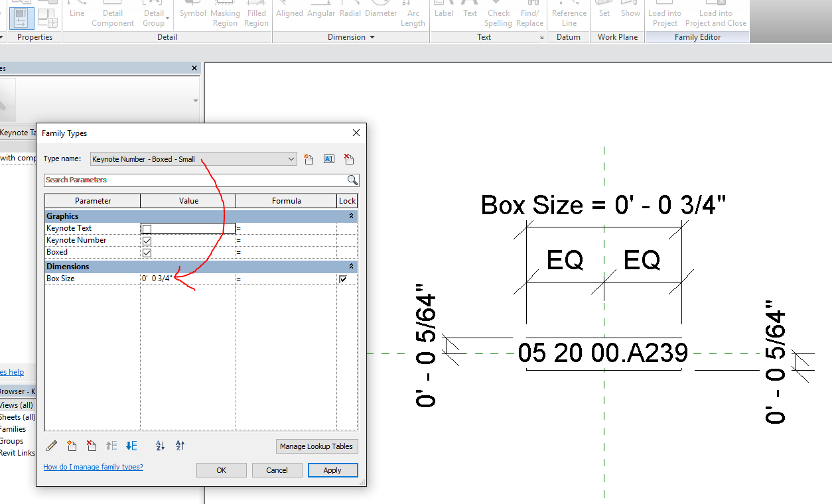
Task: Click Set work plane tool
Action: [604, 13]
